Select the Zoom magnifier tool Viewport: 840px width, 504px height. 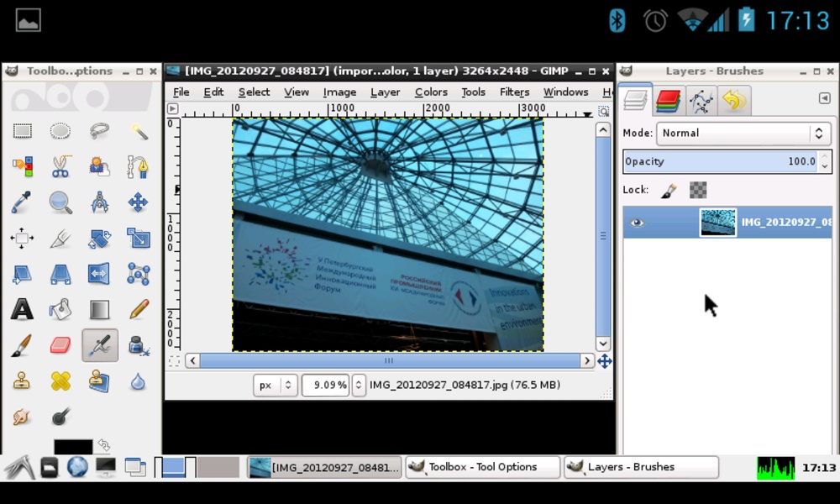coord(60,202)
